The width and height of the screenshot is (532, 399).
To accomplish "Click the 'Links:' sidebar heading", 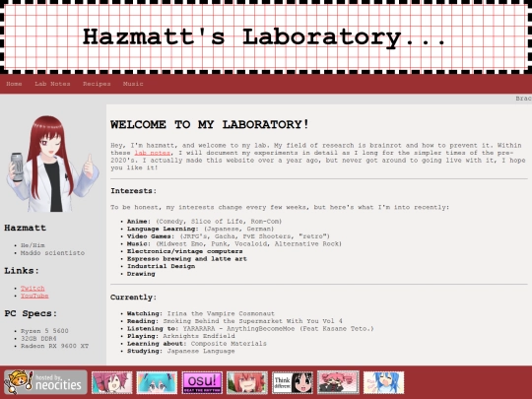I will pyautogui.click(x=22, y=271).
